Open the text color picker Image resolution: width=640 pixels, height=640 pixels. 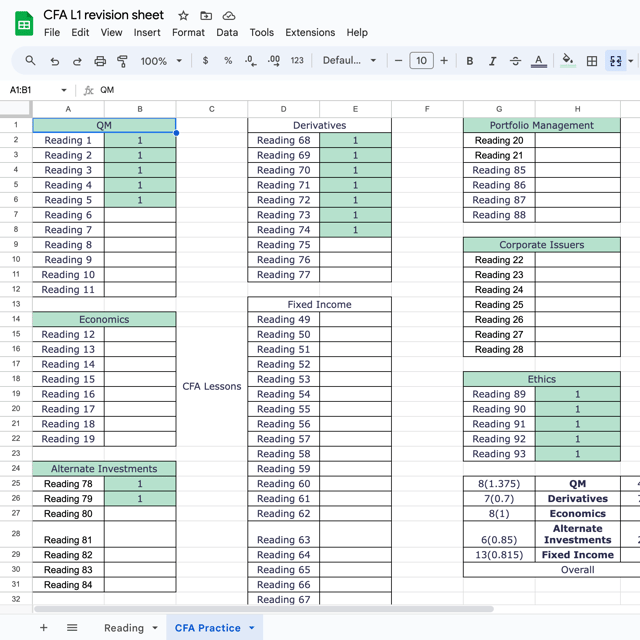click(538, 61)
